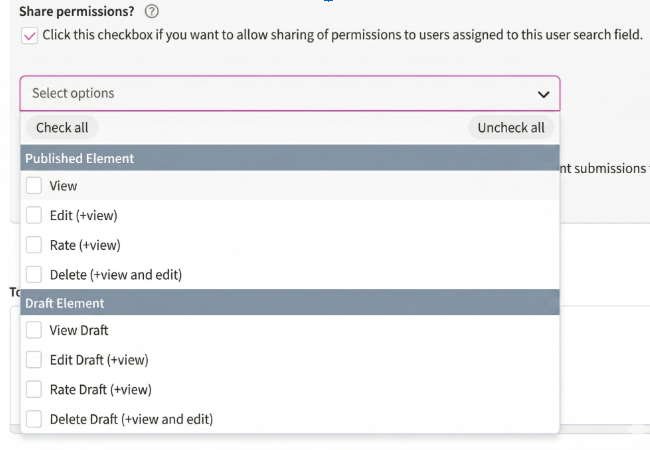Enable the Rate (+view) checkbox

(34, 244)
